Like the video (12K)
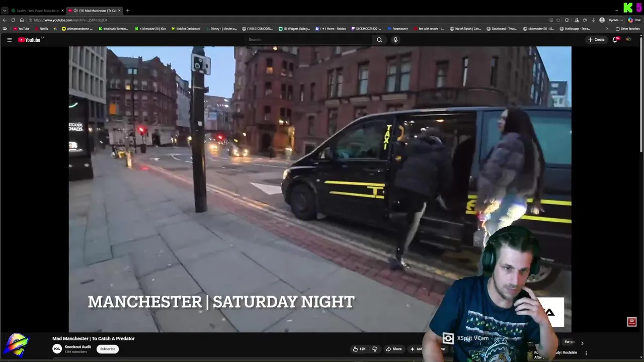This screenshot has height=362, width=644. point(359,349)
